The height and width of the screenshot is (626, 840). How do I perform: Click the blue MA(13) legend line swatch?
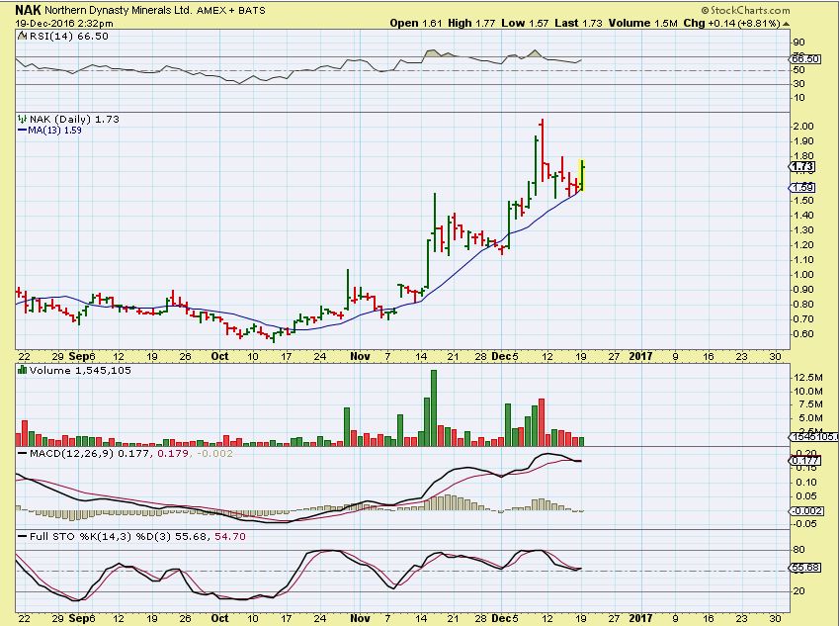22,131
